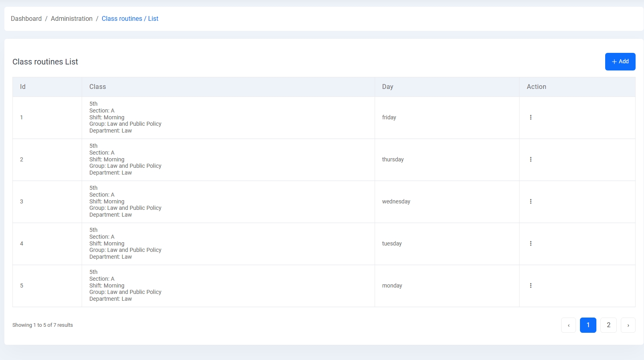Click the row with Id 5
The image size is (644, 360).
tap(22, 286)
